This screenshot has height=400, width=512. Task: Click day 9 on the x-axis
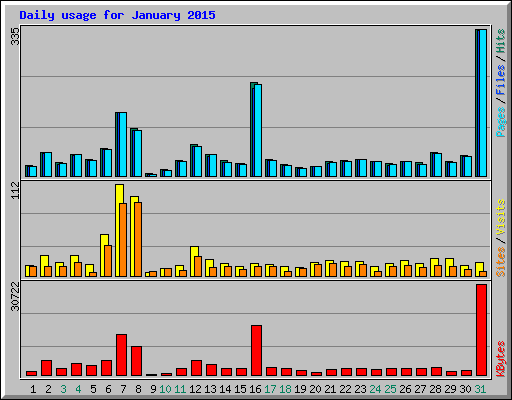click(x=153, y=389)
